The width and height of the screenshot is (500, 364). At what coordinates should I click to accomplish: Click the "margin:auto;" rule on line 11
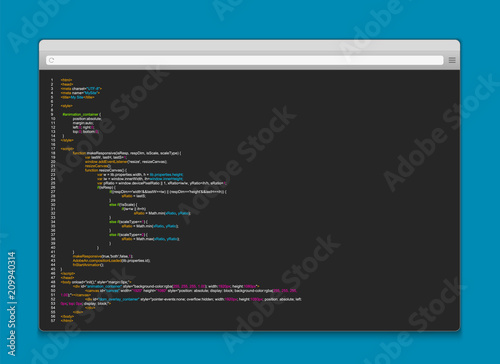83,123
